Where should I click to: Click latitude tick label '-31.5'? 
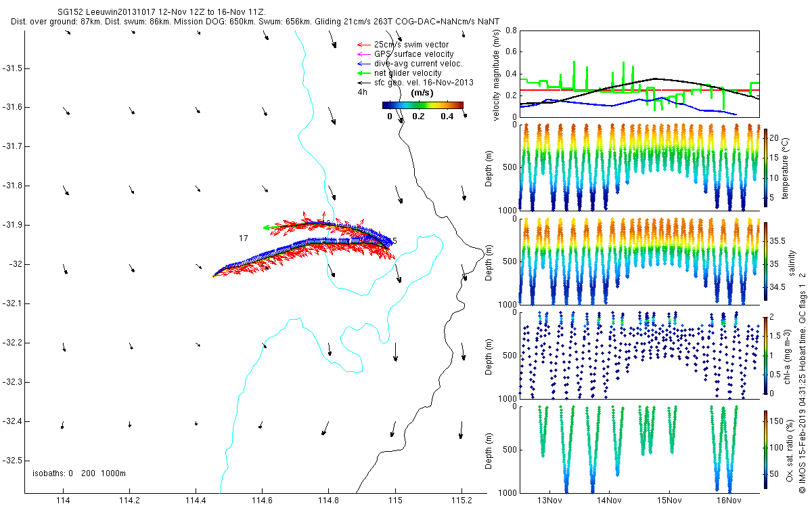[x=12, y=68]
